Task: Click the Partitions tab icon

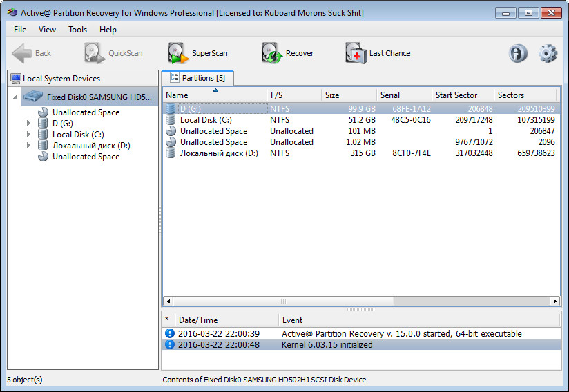Action: tap(175, 77)
